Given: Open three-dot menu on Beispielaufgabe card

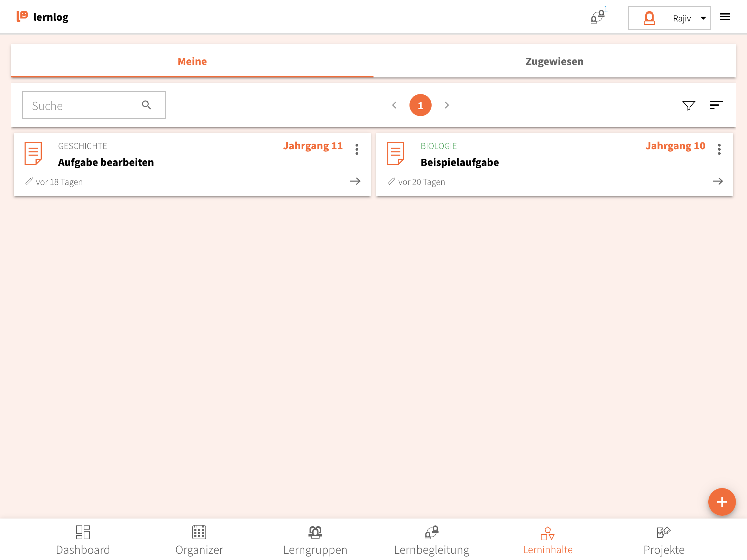Looking at the screenshot, I should [x=719, y=149].
